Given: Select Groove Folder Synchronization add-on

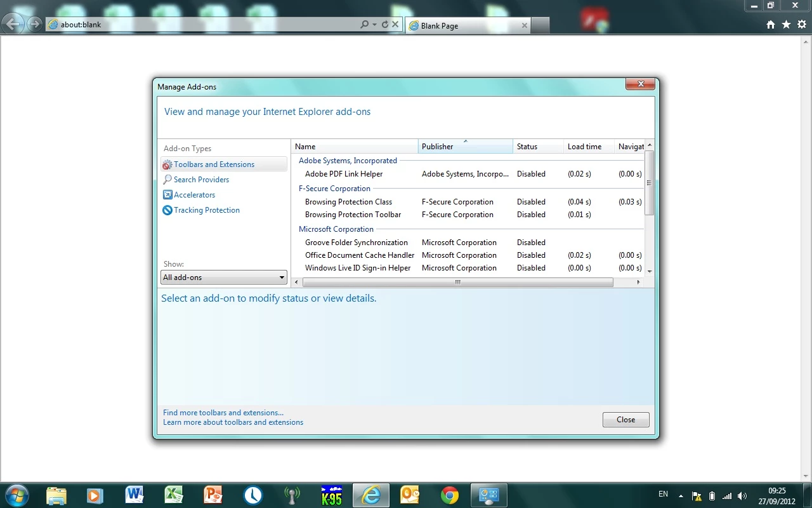Looking at the screenshot, I should pyautogui.click(x=468, y=243).
